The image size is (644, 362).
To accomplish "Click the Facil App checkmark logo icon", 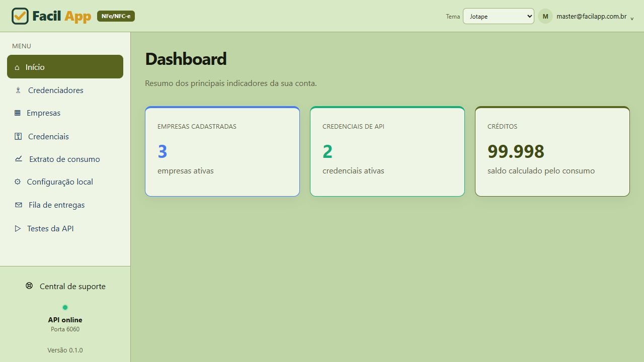I will click(20, 16).
